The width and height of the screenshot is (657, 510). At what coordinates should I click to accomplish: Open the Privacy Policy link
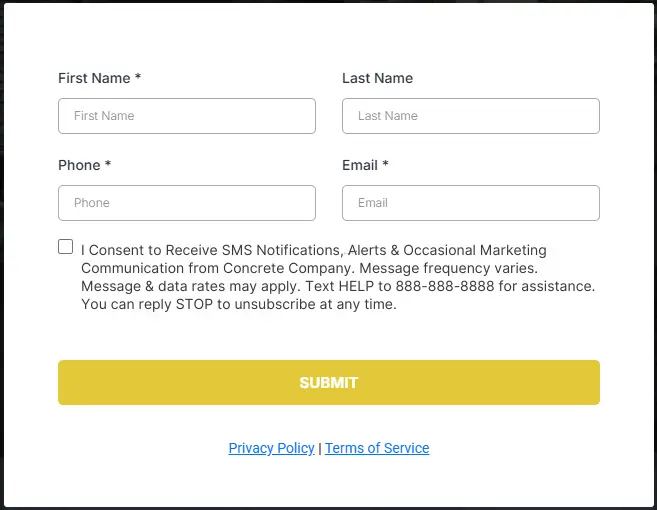pos(271,448)
